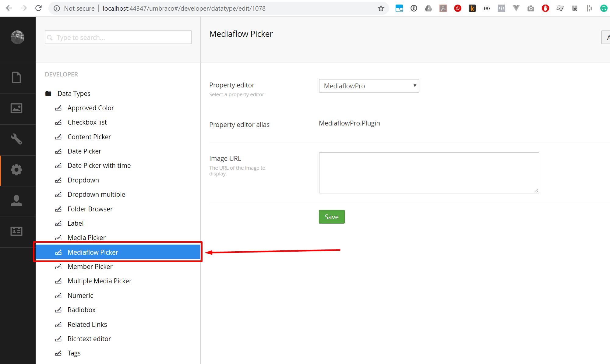Click the Type to search field
This screenshot has height=364, width=610.
(x=118, y=37)
